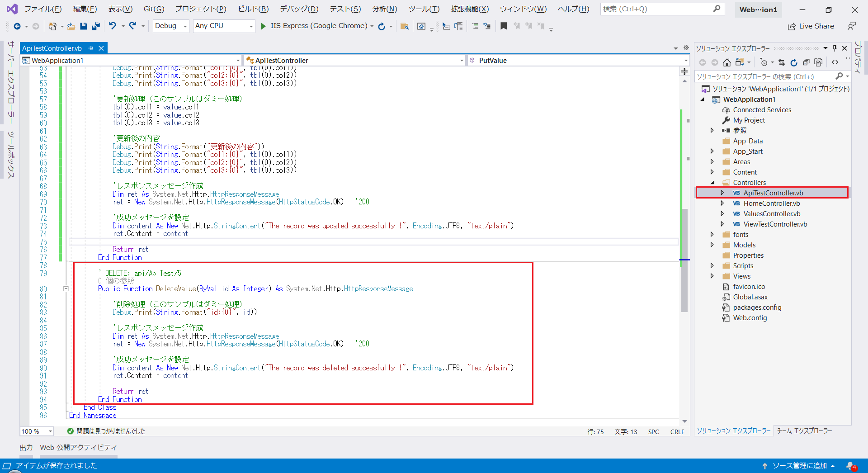
Task: Click the Save All icon in the toolbar
Action: 95,26
